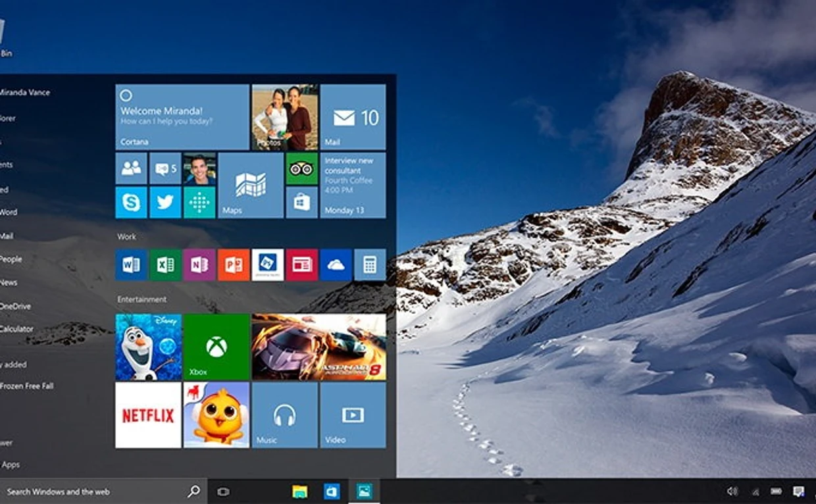Open the OneNote tile
The width and height of the screenshot is (816, 504).
click(199, 265)
